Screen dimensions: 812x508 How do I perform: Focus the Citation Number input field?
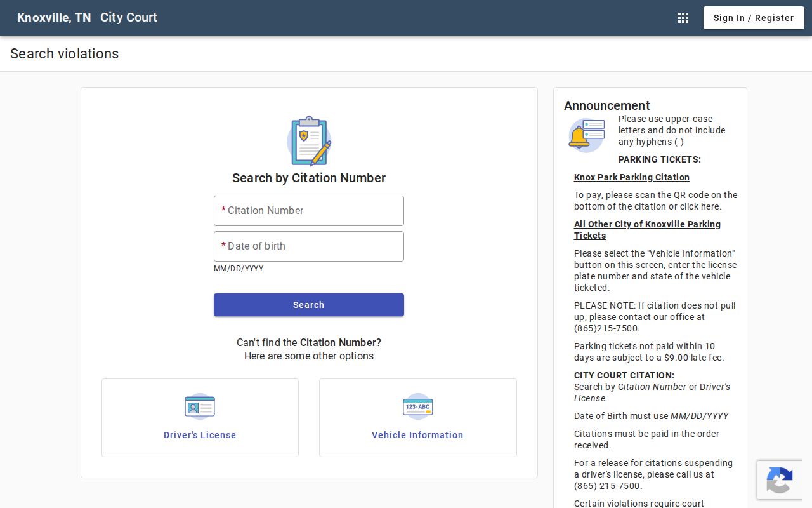tap(309, 211)
